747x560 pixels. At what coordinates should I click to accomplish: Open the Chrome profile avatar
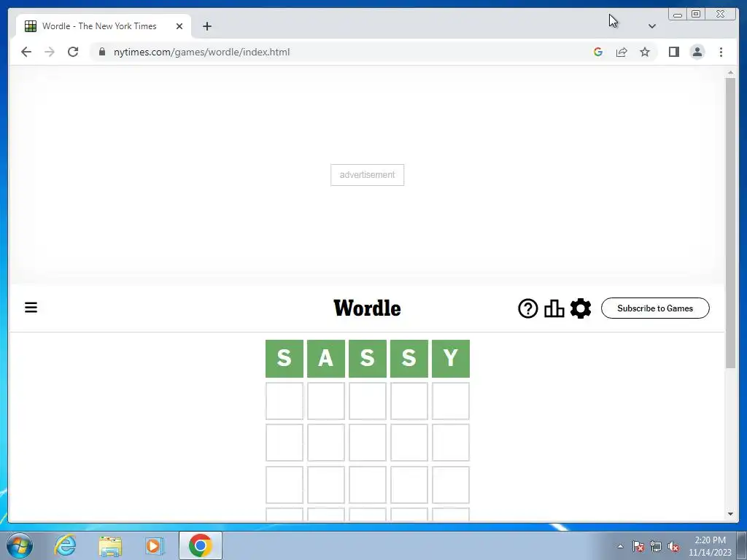point(697,52)
